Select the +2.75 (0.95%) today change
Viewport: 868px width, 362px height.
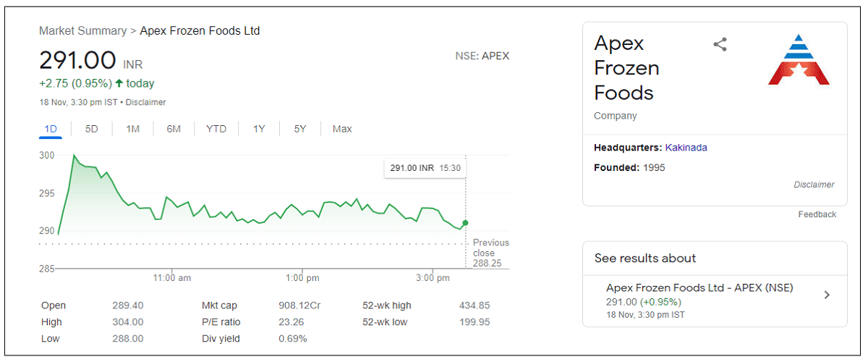[x=96, y=83]
